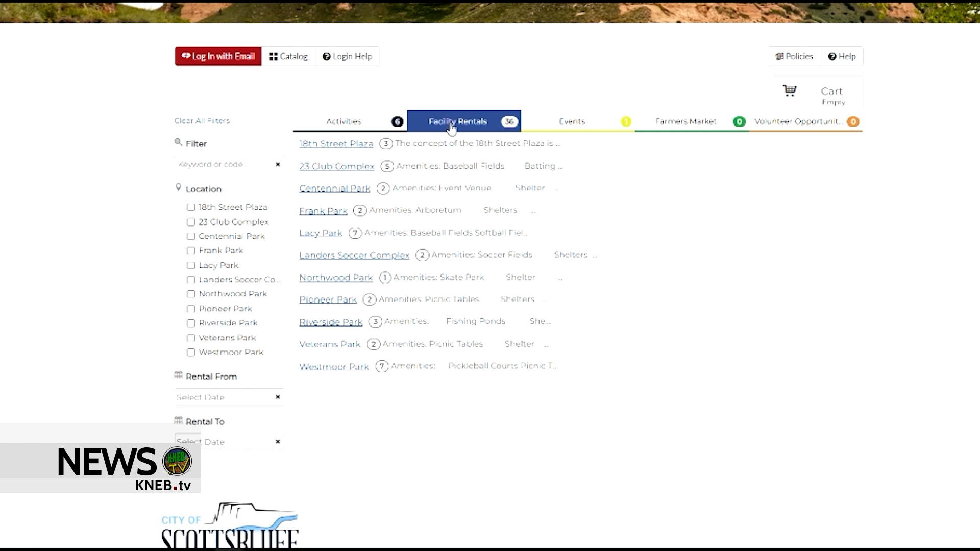Click the calendar icon next to Rental From
This screenshot has height=551, width=980.
click(x=179, y=374)
